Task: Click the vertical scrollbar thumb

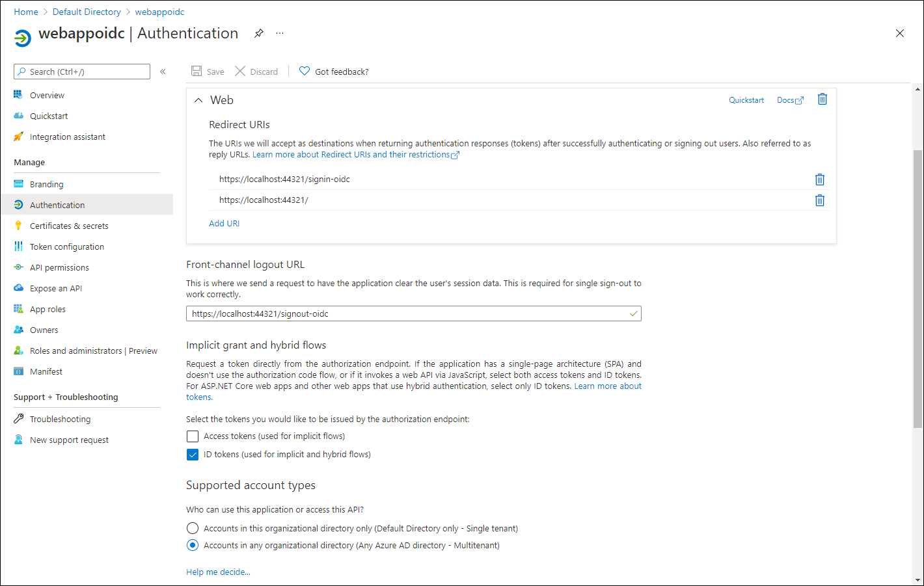Action: [917, 289]
